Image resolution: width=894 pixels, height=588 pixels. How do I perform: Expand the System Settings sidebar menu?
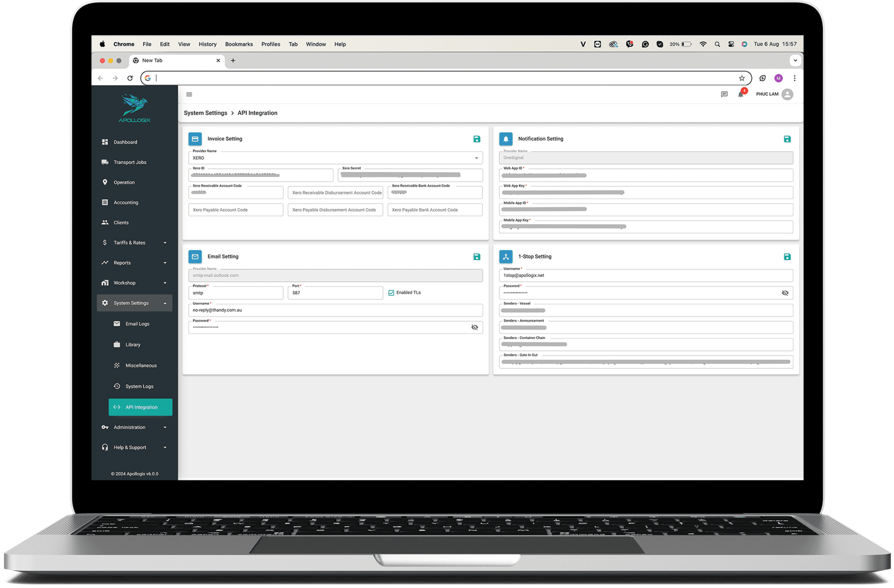pyautogui.click(x=131, y=303)
